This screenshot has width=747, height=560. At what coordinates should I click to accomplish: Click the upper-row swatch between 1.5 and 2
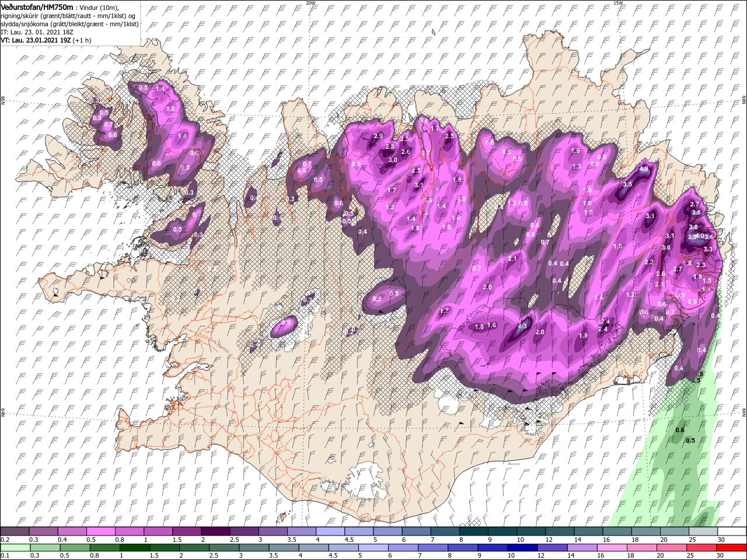[187, 531]
